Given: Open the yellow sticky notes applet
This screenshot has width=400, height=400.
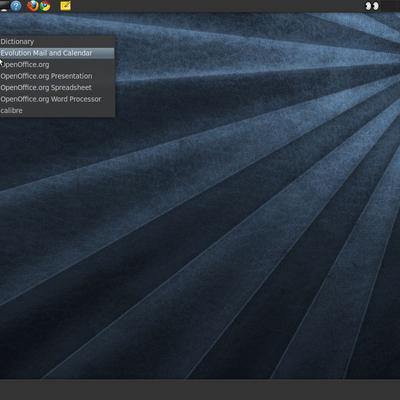Looking at the screenshot, I should (x=65, y=6).
